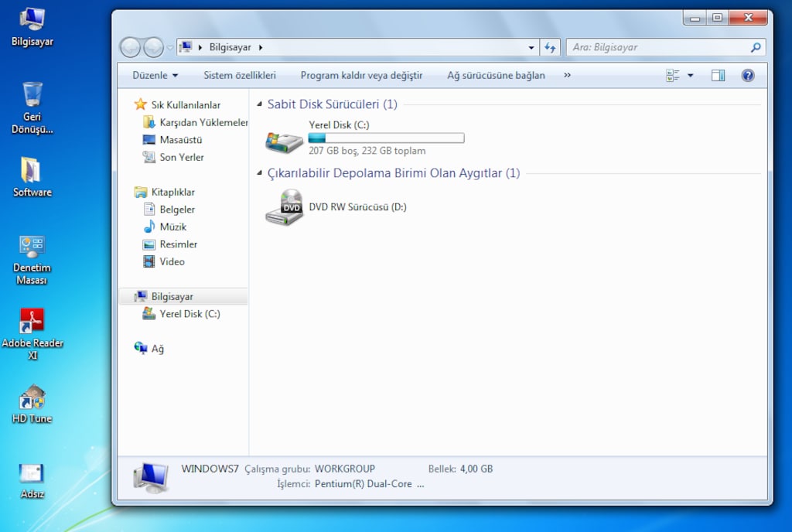The image size is (792, 532).
Task: Expand arrow after Bilgisayar in address bar
Action: (261, 47)
